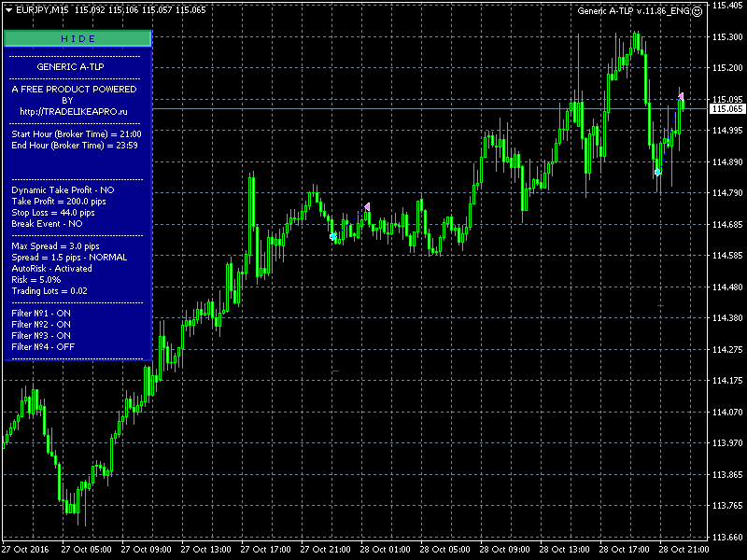Click the 27 Oct 2016 time axis label
This screenshot has width=747, height=560.
coord(25,550)
